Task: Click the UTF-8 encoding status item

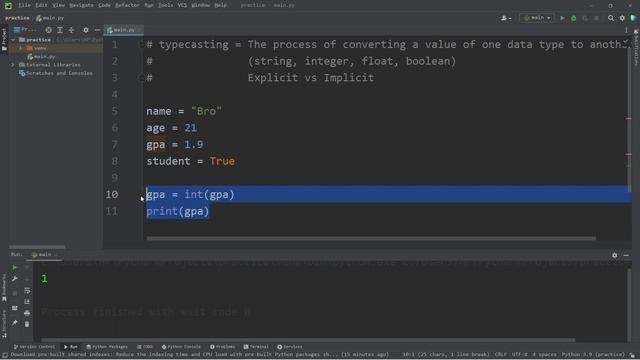Action: coord(520,355)
